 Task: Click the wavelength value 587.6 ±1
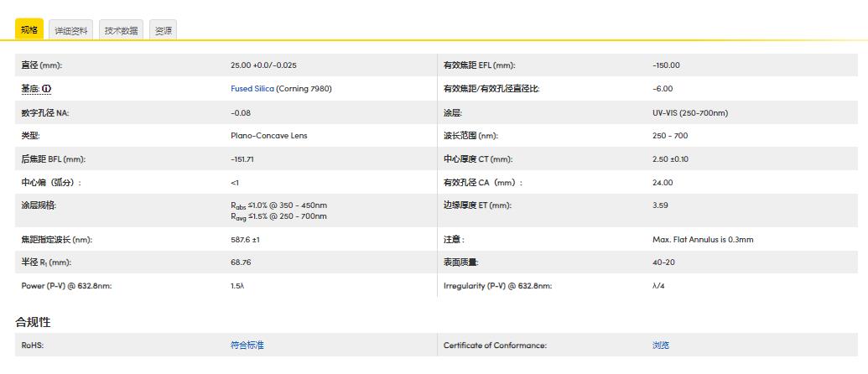pyautogui.click(x=245, y=240)
